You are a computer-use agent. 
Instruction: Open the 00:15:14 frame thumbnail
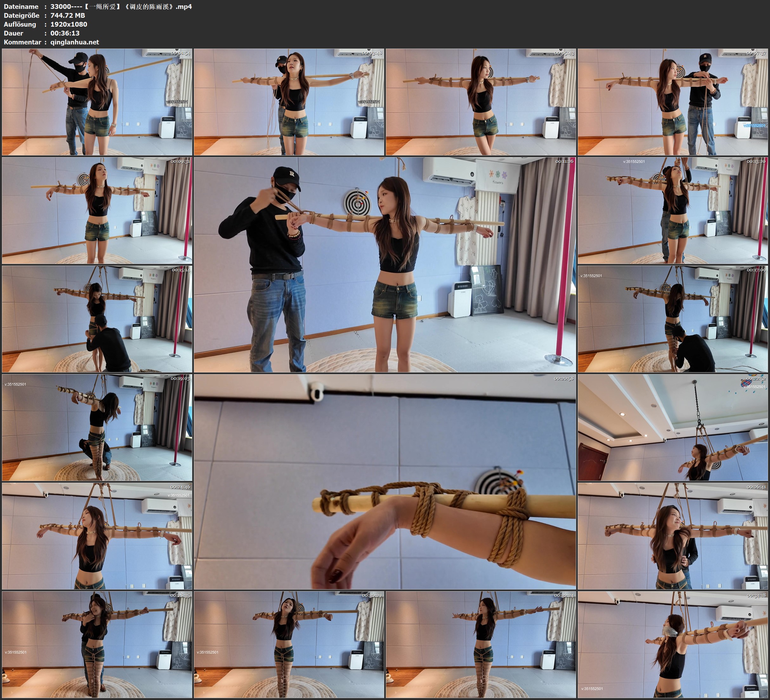[97, 319]
